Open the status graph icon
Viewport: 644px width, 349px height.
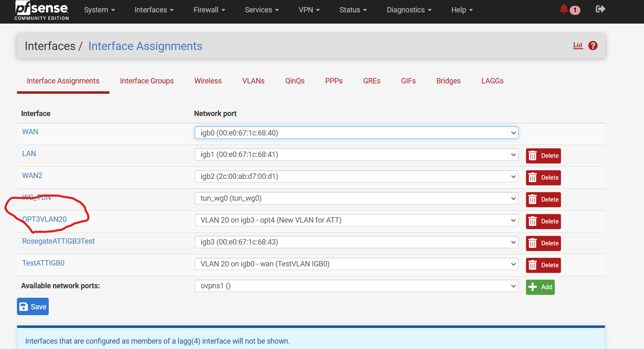click(578, 46)
